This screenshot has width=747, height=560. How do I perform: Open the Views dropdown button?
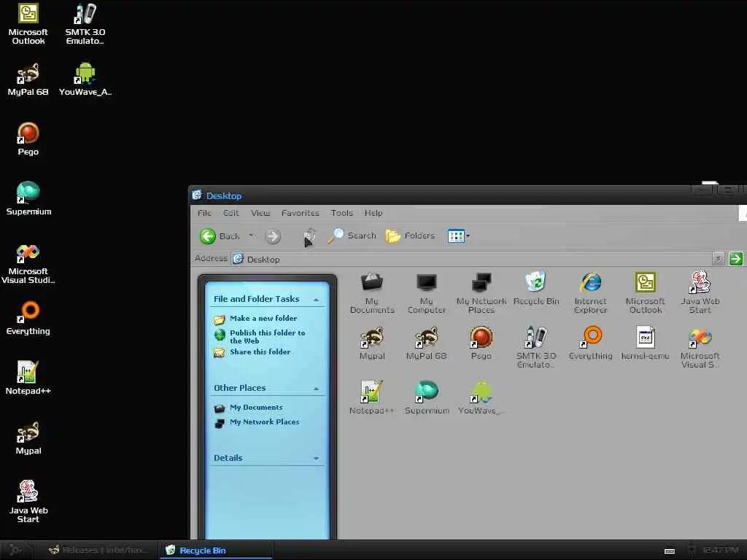coord(458,236)
